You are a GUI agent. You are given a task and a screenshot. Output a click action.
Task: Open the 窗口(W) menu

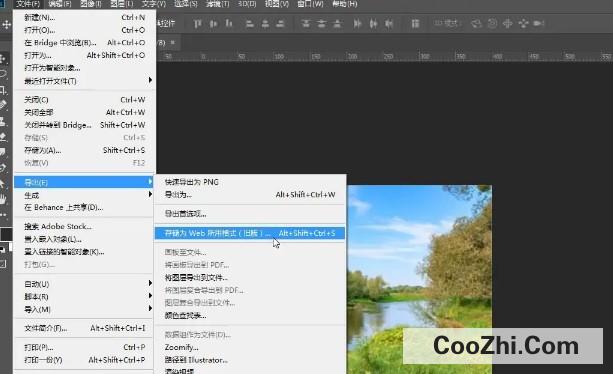pos(310,4)
